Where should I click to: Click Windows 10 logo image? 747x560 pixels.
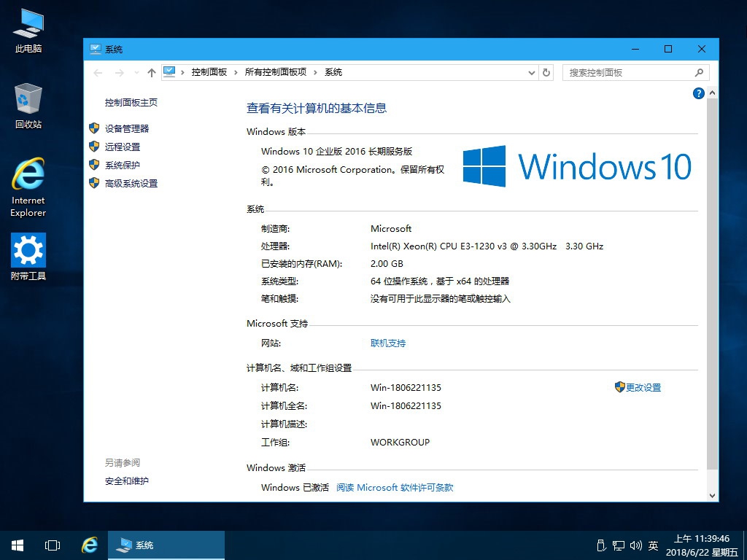(578, 166)
